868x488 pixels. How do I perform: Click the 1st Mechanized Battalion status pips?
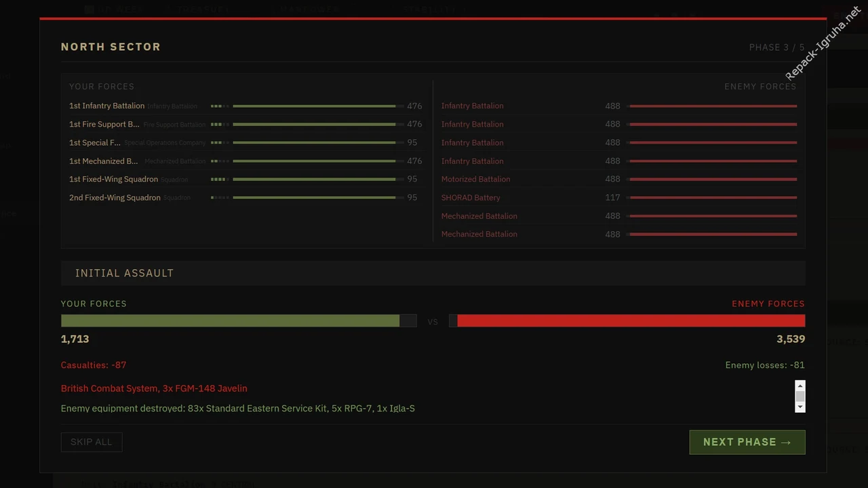point(220,161)
